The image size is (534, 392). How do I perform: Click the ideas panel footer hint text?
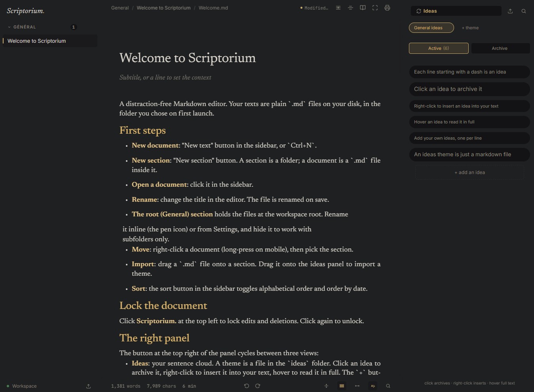(469, 383)
